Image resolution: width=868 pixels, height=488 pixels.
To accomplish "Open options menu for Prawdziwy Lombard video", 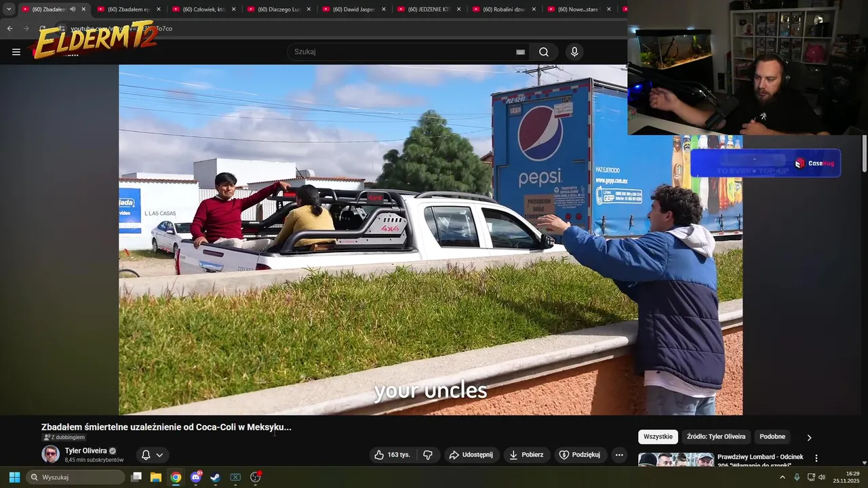I will click(816, 458).
